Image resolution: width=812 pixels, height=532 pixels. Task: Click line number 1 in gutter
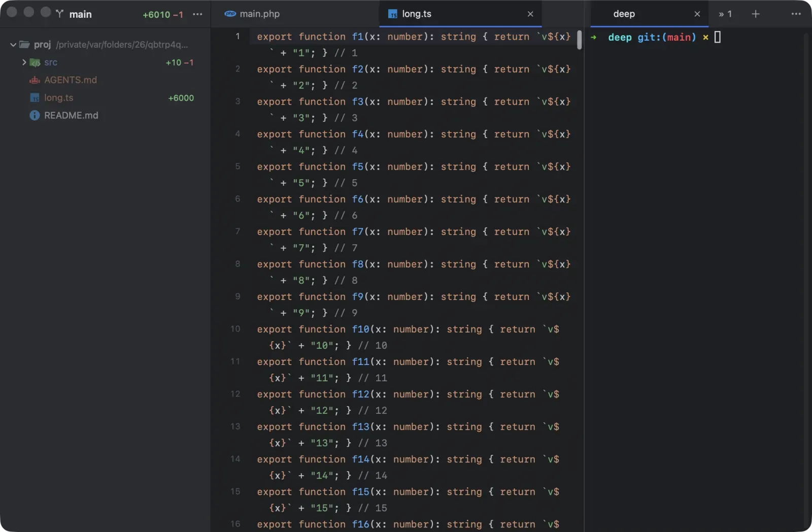click(238, 36)
